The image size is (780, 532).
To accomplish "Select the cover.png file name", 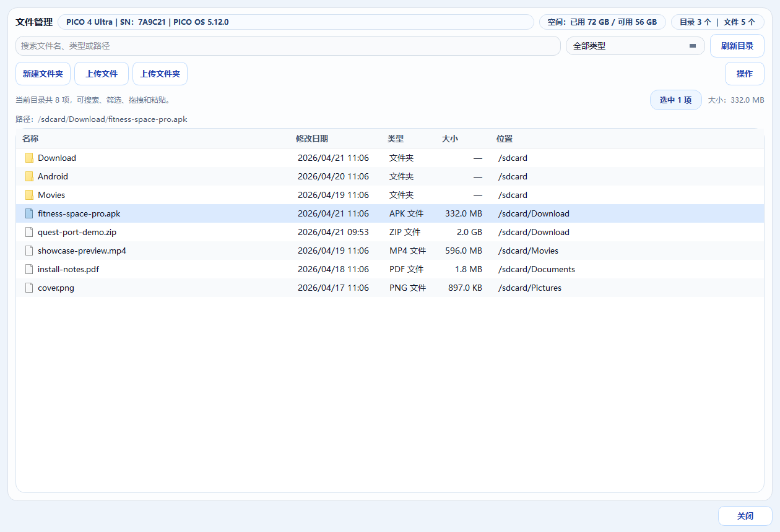I will (56, 288).
